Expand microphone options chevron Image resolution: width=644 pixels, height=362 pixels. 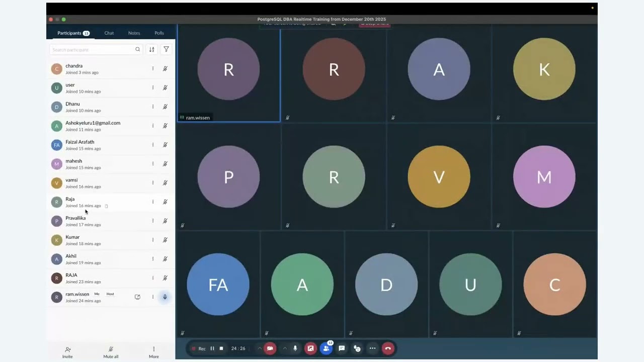point(285,348)
